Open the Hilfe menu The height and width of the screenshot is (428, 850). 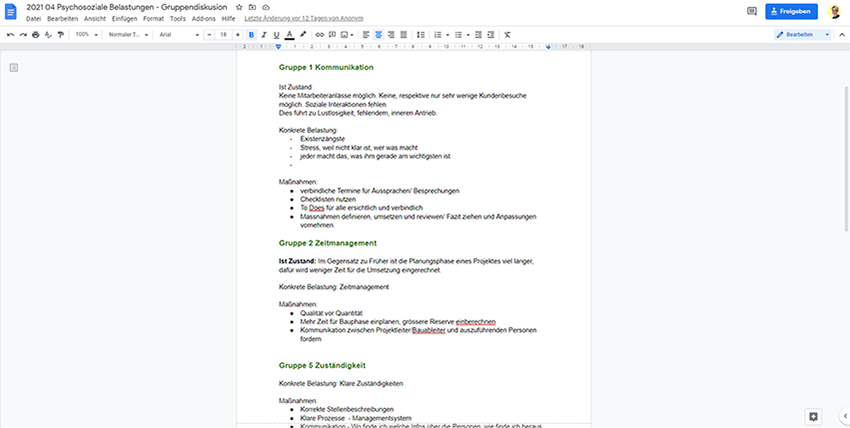[229, 18]
